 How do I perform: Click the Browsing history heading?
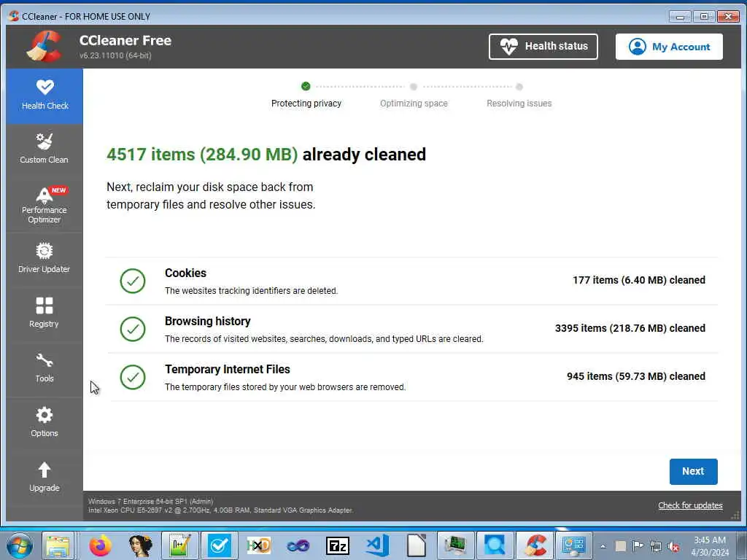pos(208,321)
